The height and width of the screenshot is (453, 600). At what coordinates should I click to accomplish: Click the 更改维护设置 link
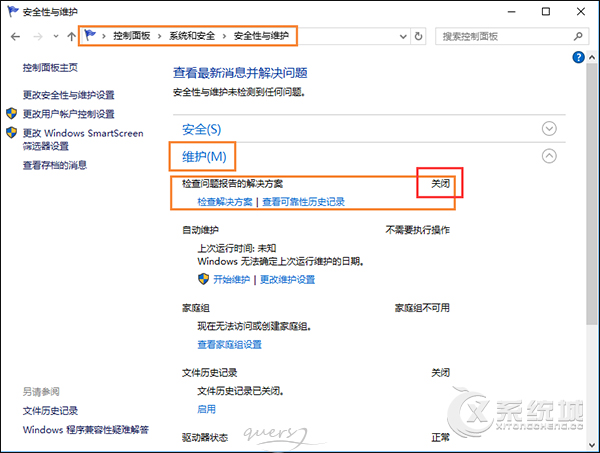point(287,280)
